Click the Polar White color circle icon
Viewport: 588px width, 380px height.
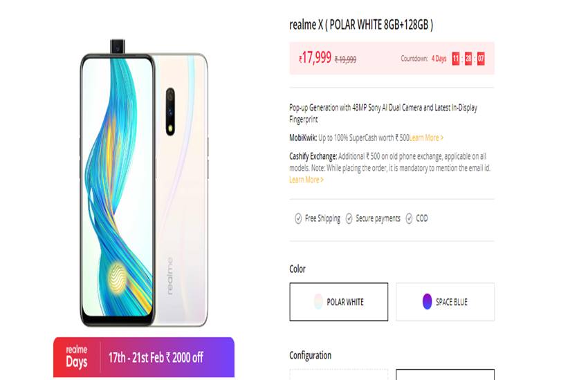click(x=318, y=302)
